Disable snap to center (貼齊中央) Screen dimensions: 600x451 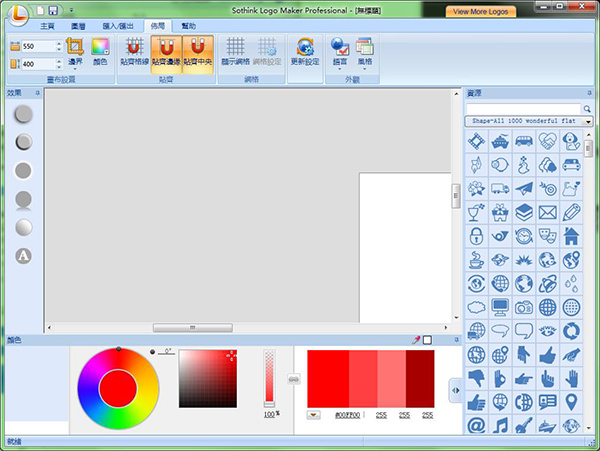tap(198, 54)
